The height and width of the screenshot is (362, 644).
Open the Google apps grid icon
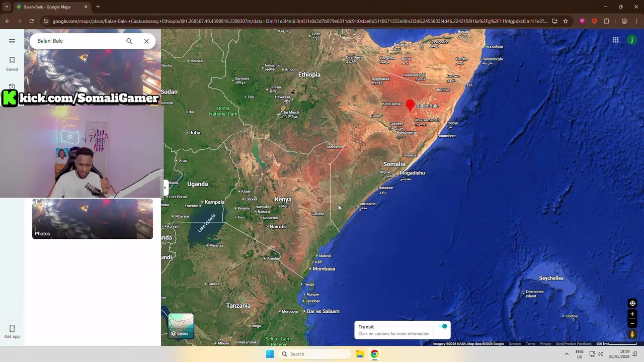tap(616, 40)
